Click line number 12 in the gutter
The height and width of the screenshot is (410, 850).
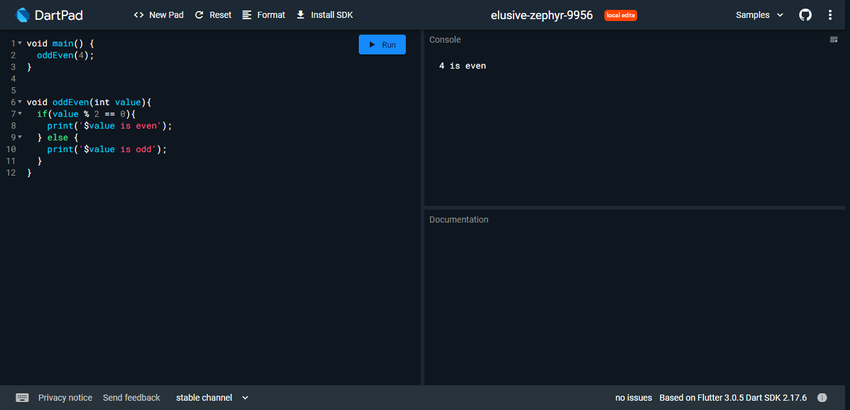tap(10, 173)
